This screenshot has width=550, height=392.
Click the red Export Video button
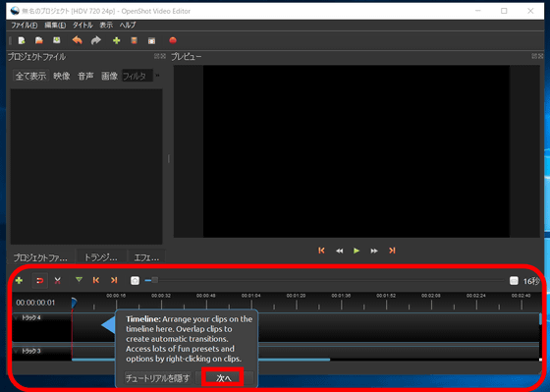[x=173, y=40]
